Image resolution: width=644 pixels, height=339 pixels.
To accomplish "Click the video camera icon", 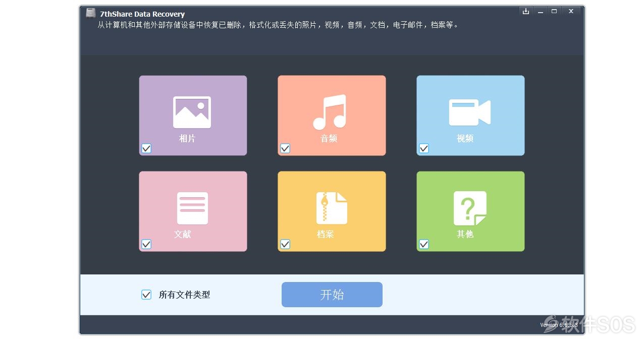I will [x=469, y=112].
